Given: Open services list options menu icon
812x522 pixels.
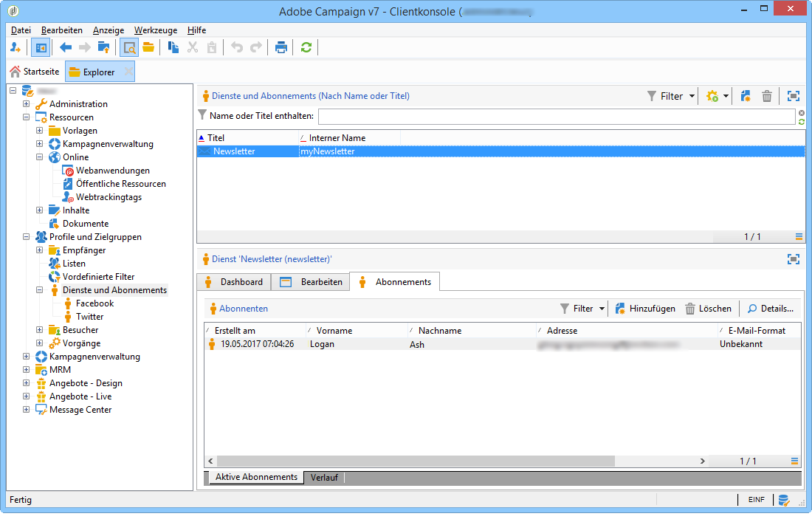Looking at the screenshot, I should click(x=799, y=237).
